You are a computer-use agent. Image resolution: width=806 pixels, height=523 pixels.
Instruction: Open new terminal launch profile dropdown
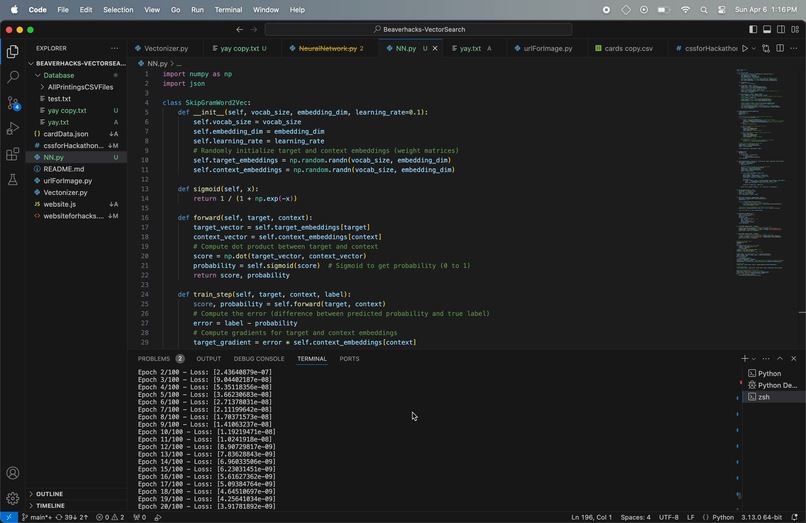tap(754, 358)
